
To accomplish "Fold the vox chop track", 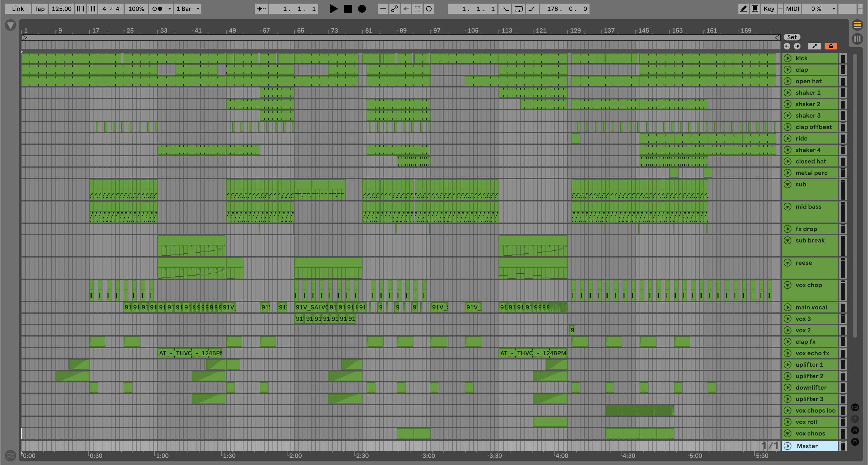I will pyautogui.click(x=788, y=285).
